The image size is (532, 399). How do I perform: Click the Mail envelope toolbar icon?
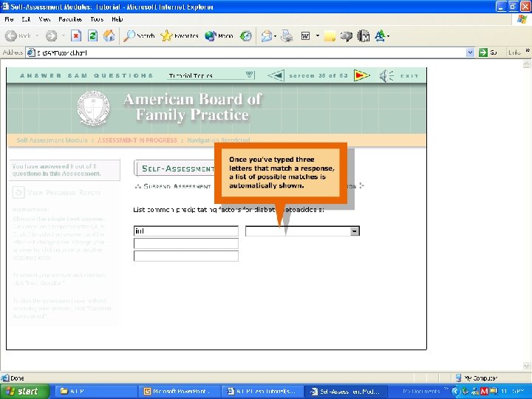pyautogui.click(x=266, y=35)
